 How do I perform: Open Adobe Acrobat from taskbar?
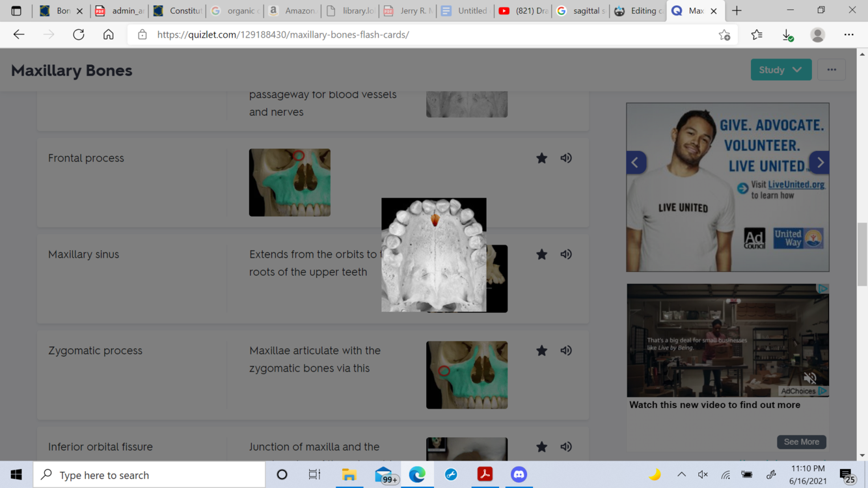click(x=485, y=475)
